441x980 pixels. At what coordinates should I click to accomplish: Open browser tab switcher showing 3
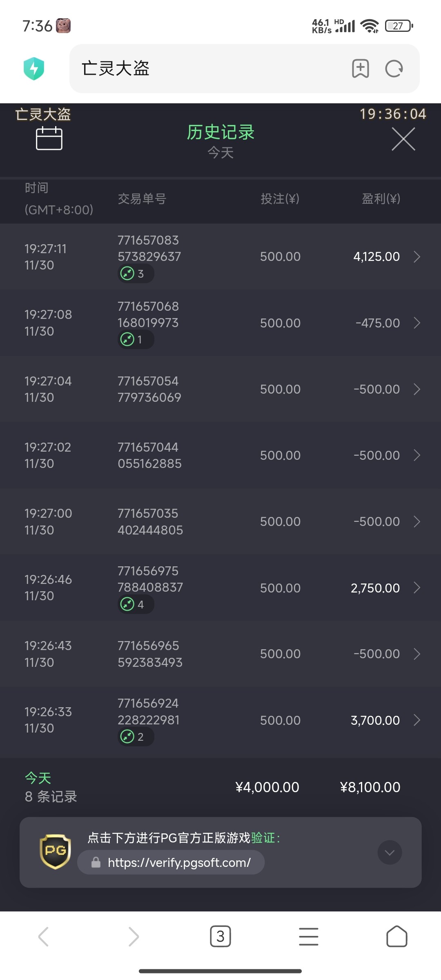tap(220, 936)
